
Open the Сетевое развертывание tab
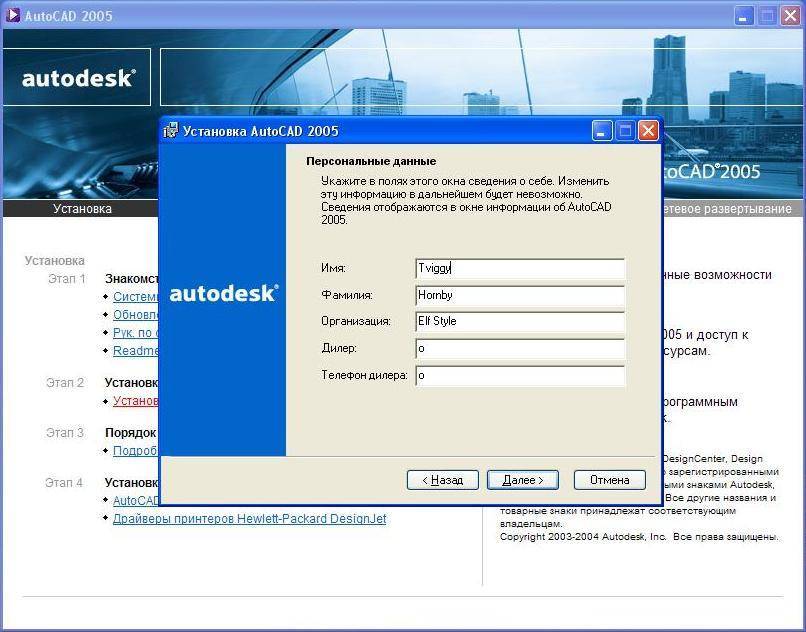pyautogui.click(x=727, y=209)
